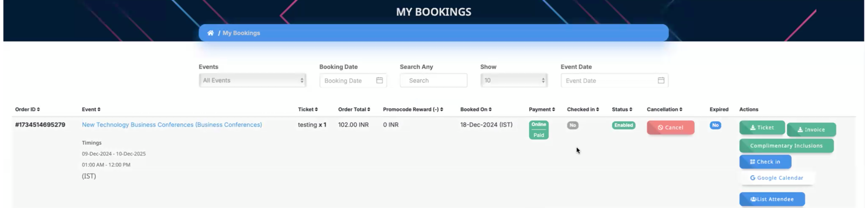Sort table by Booked On column

pyautogui.click(x=476, y=109)
